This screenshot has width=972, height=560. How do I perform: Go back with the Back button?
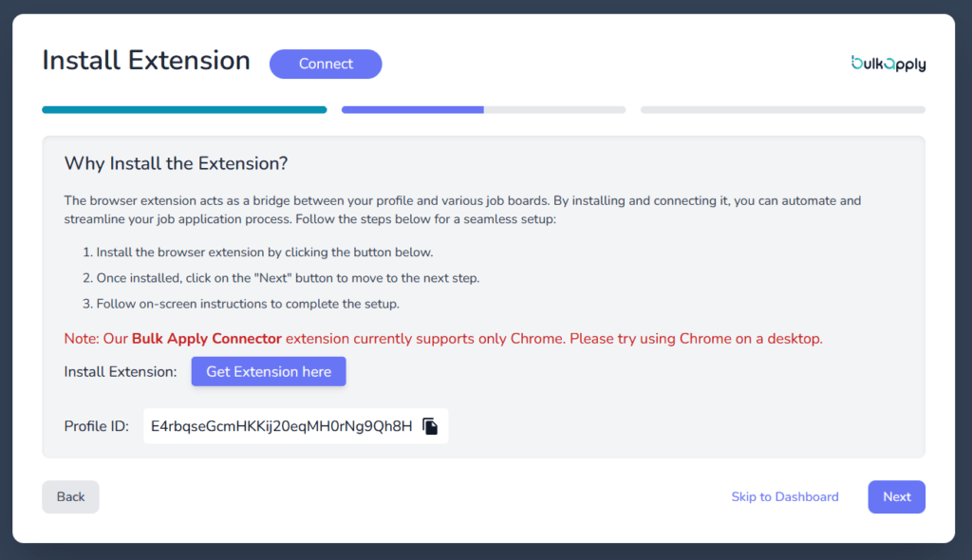click(70, 496)
